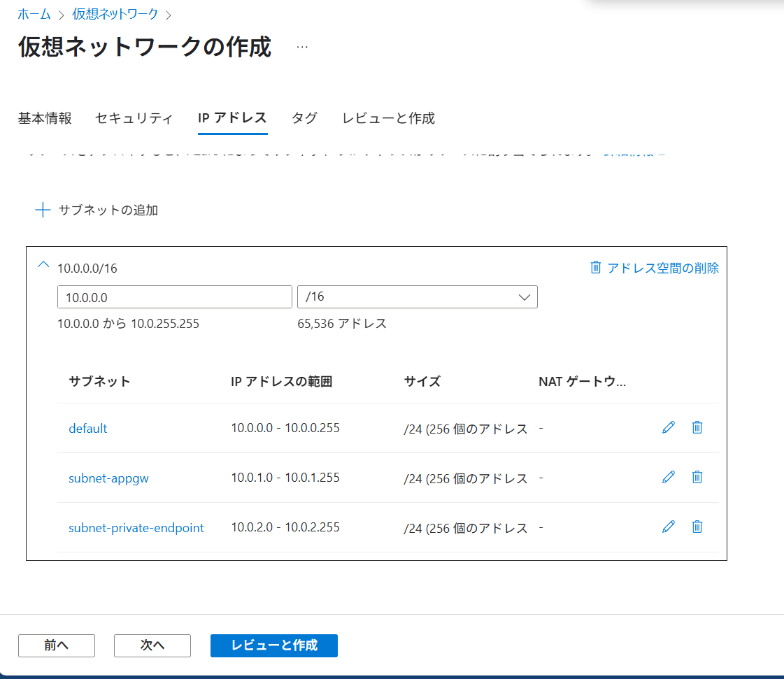Click the サブネット column header
Viewport: 784px width, 679px height.
coord(99,382)
